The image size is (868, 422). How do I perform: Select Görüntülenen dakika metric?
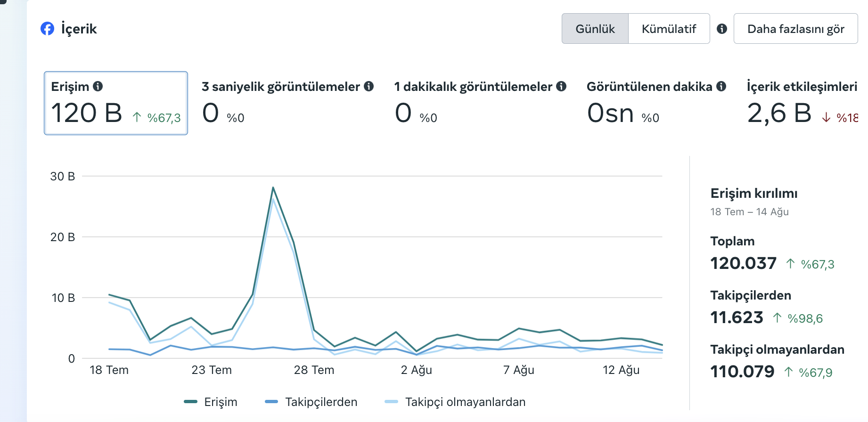pos(656,103)
